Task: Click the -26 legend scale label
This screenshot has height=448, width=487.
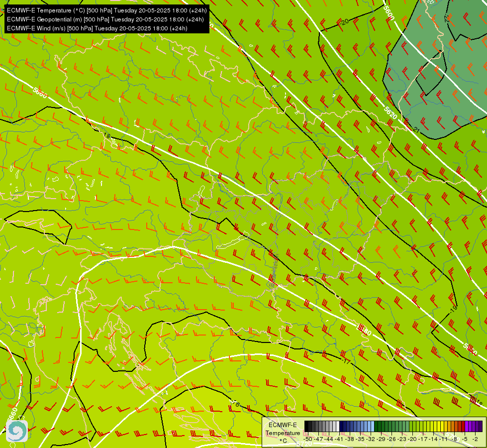Action: pyautogui.click(x=391, y=440)
